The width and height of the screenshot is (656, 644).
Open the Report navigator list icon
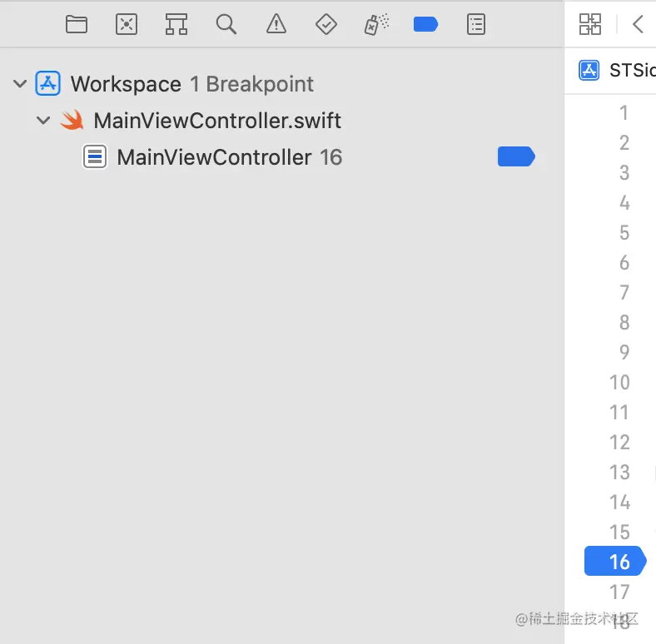click(476, 24)
